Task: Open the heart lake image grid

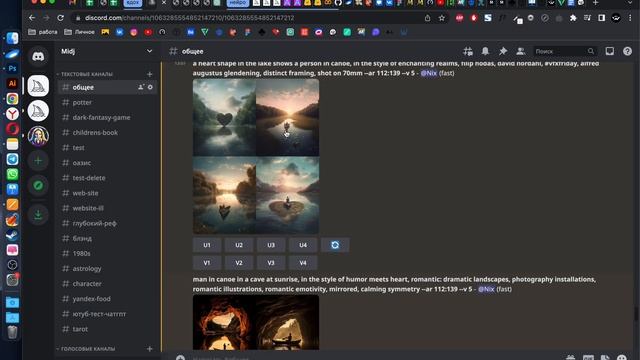Action: click(x=256, y=156)
